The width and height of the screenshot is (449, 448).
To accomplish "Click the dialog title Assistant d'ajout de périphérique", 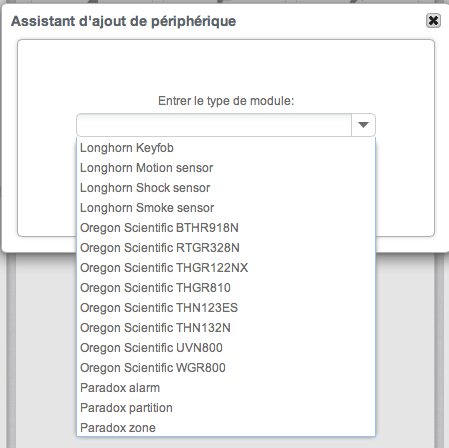I will pyautogui.click(x=123, y=21).
